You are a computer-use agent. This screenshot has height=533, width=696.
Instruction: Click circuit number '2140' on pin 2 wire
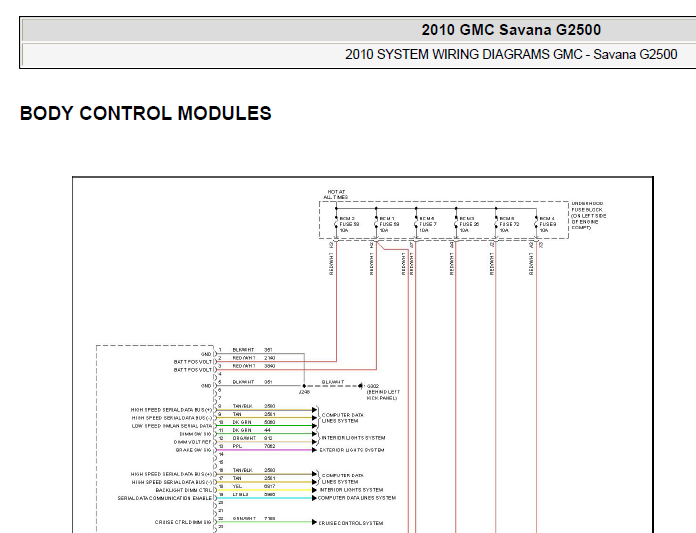coord(269,358)
